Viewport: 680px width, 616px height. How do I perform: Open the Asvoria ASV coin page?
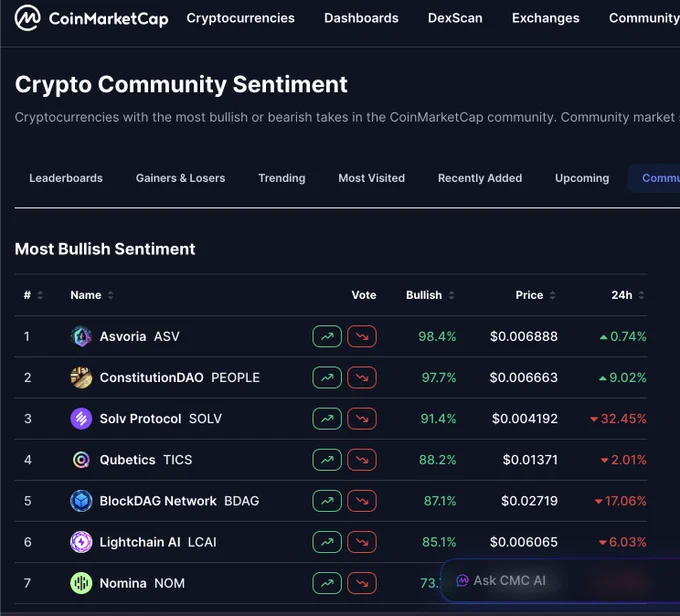[x=140, y=336]
